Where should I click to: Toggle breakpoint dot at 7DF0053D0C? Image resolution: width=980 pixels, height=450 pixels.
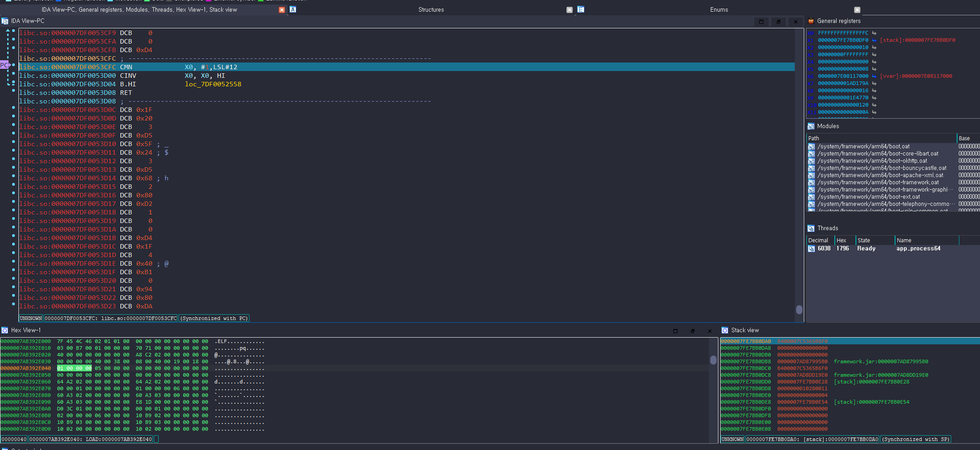pyautogui.click(x=13, y=108)
